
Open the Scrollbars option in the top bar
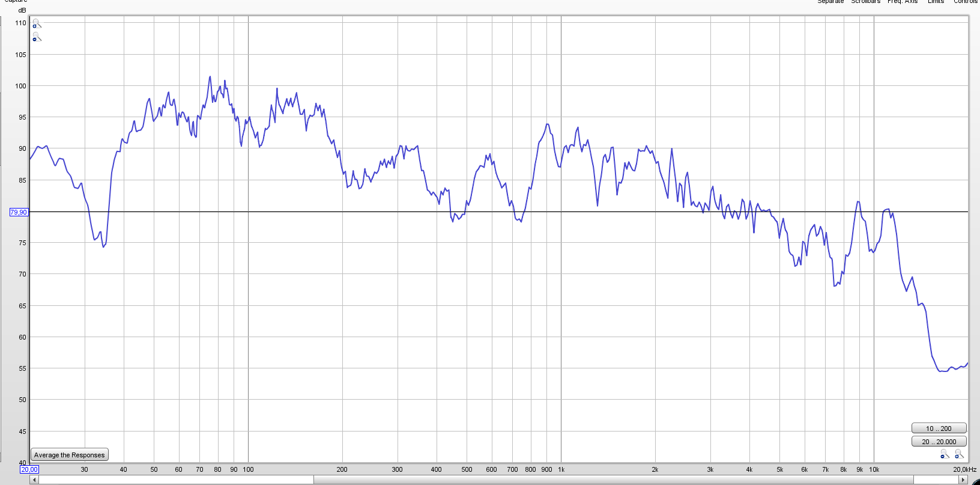865,2
